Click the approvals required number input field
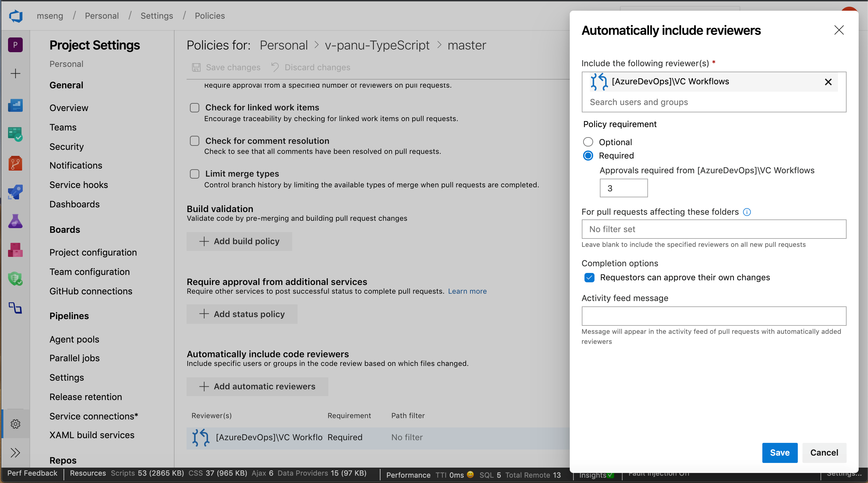 623,188
